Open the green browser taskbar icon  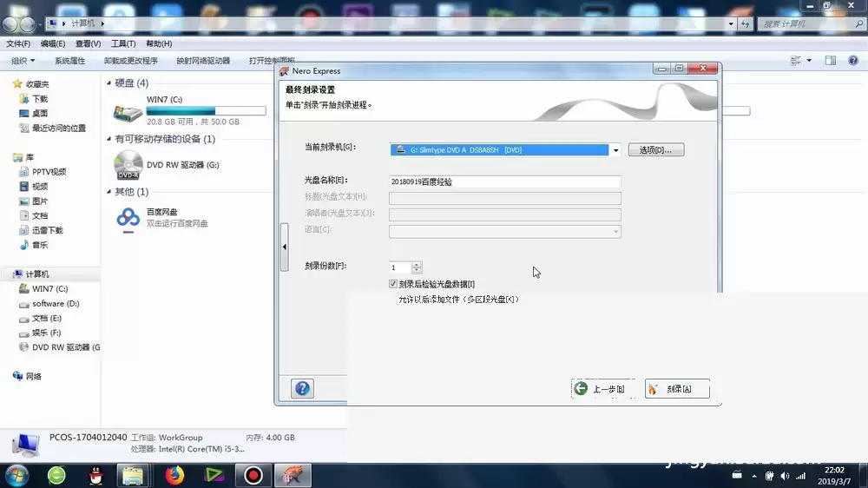[x=56, y=475]
